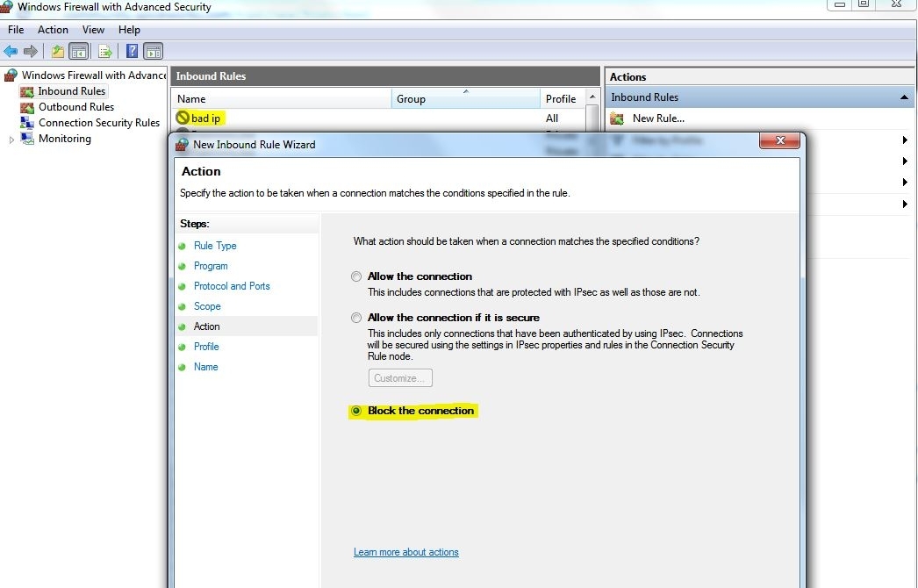The image size is (918, 588).
Task: Open the Action menu
Action: tap(54, 29)
